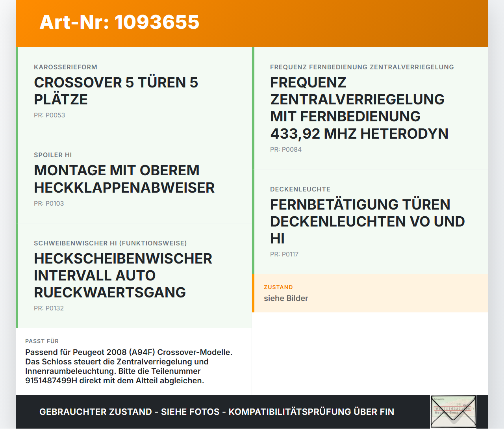Click the value "CROSSOVER 5 TÜREN 5 PLÄTZE"

click(116, 91)
